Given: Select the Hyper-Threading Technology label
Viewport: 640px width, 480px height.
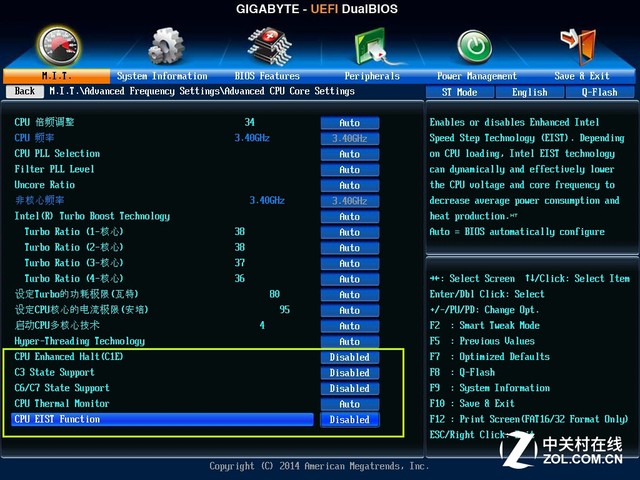Looking at the screenshot, I should click(80, 341).
